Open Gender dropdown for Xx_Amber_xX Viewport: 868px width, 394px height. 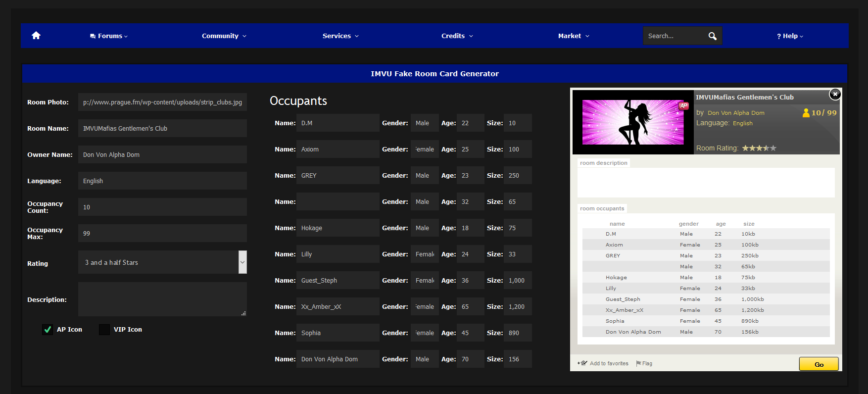click(x=425, y=307)
